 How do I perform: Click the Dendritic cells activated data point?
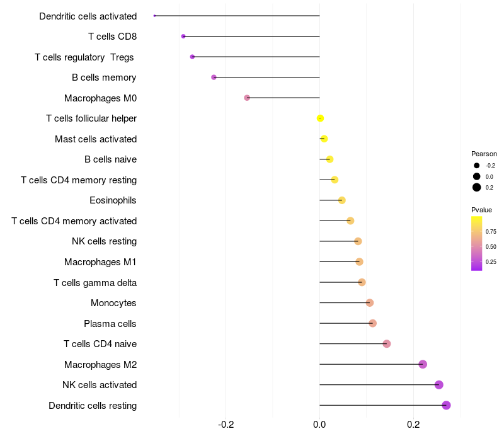point(154,16)
